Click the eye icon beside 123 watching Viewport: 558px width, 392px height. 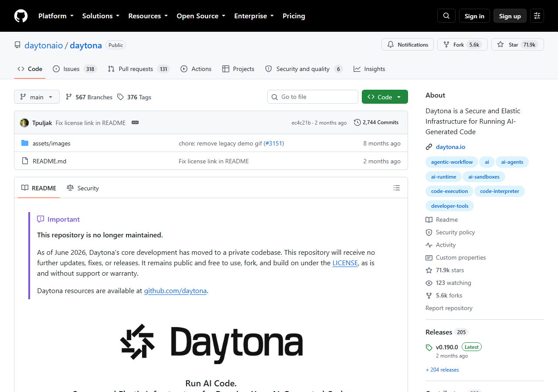(x=429, y=283)
